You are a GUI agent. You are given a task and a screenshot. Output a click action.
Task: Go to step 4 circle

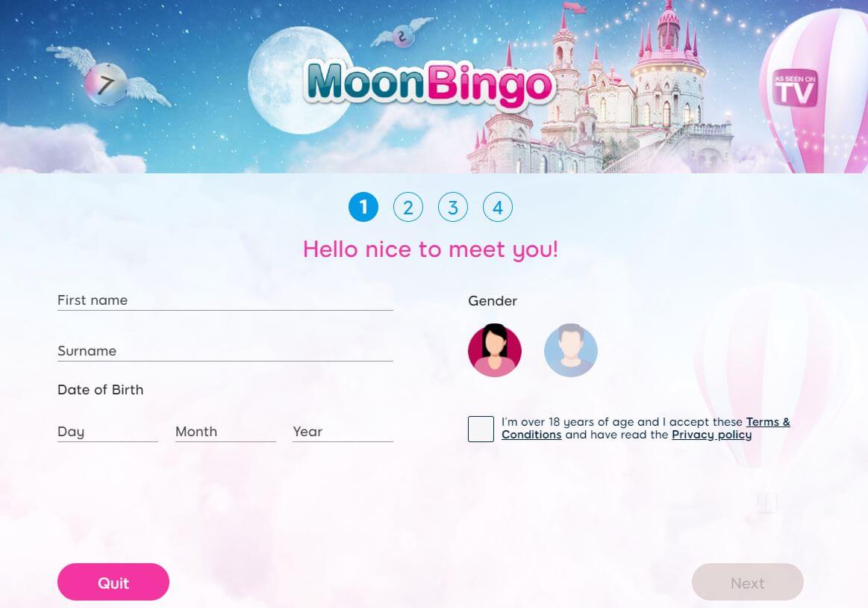pyautogui.click(x=498, y=208)
